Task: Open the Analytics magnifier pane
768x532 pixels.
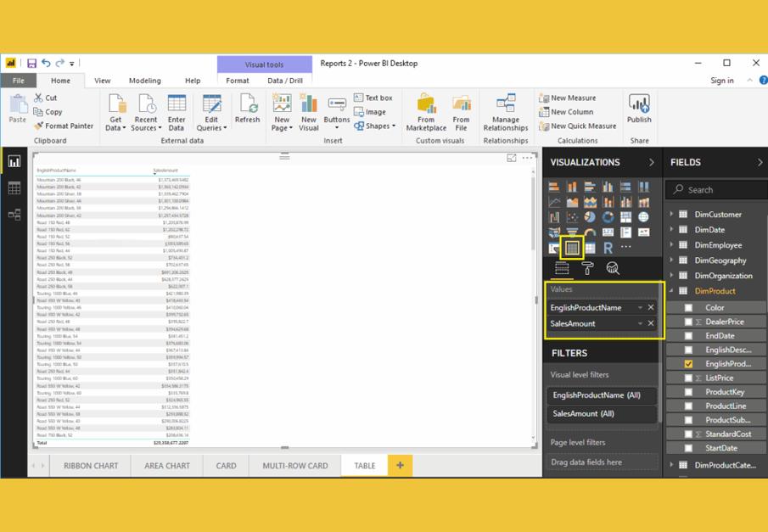Action: [613, 269]
